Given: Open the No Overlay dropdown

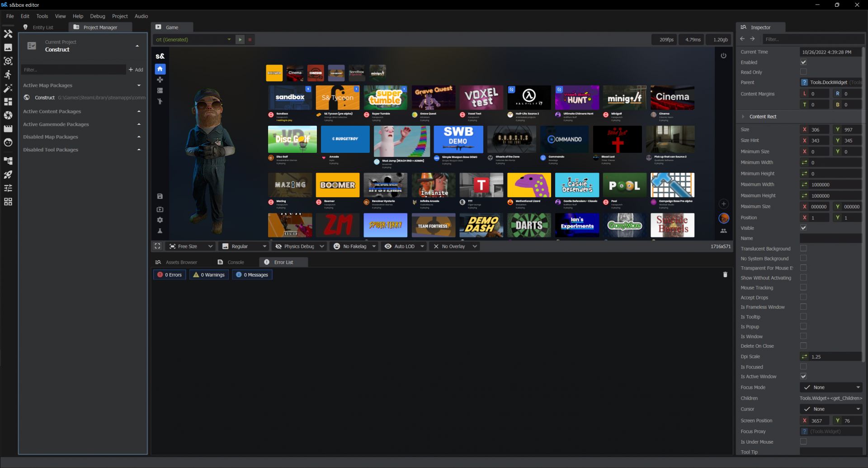Looking at the screenshot, I should 454,246.
